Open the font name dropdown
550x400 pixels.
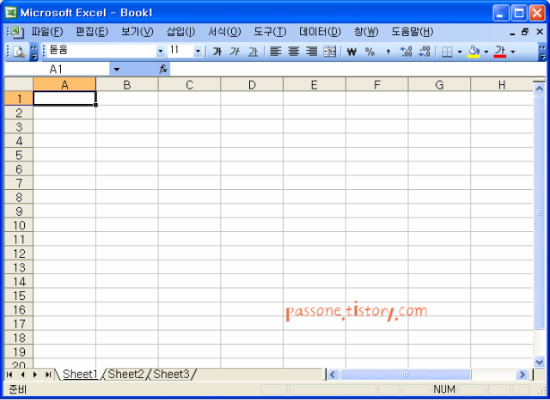[x=160, y=52]
